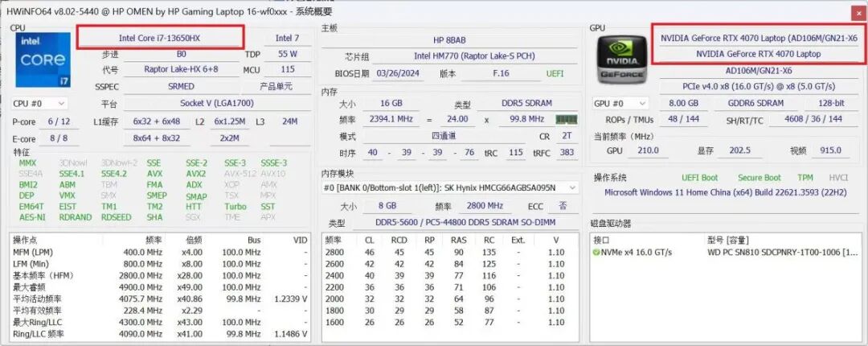Open the CPU #0 selector dropdown
Viewport: 868px width, 346px height.
click(39, 103)
